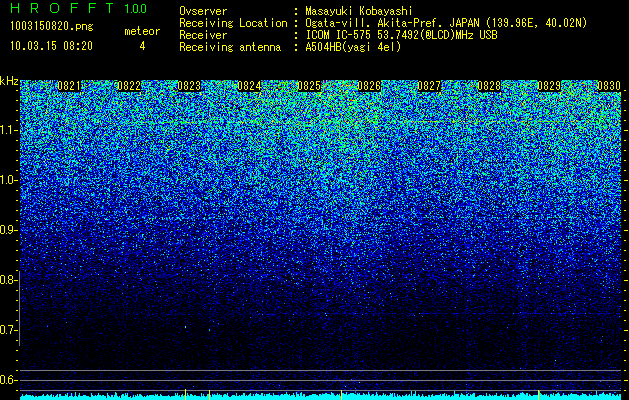Screen dimensions: 629x400
Task: Click the 0827 time marker
Action: pos(429,86)
